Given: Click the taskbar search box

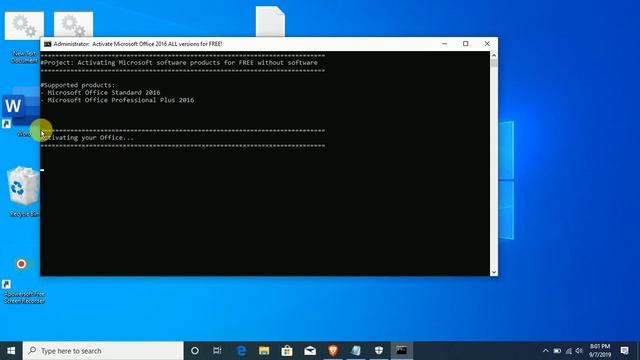Looking at the screenshot, I should click(103, 351).
